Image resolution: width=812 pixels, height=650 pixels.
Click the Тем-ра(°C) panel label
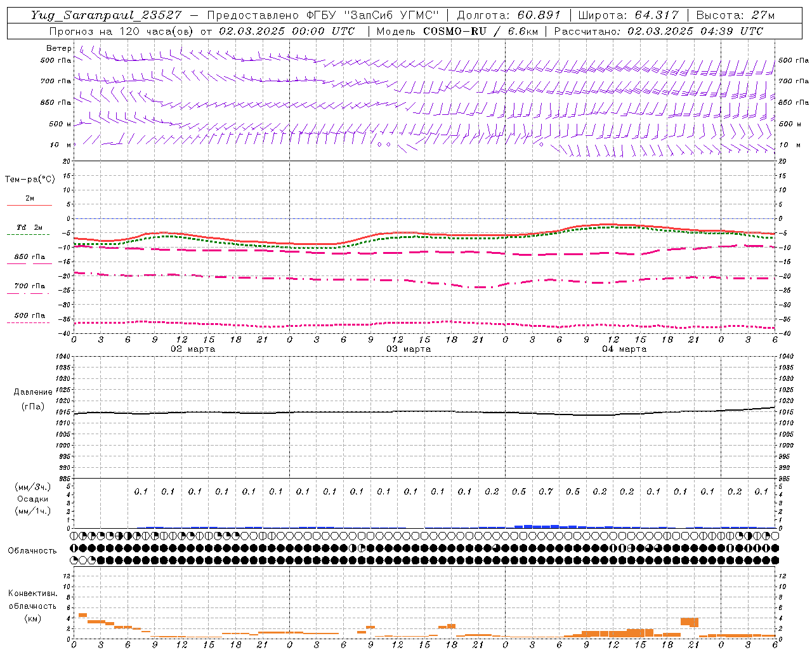(x=30, y=180)
